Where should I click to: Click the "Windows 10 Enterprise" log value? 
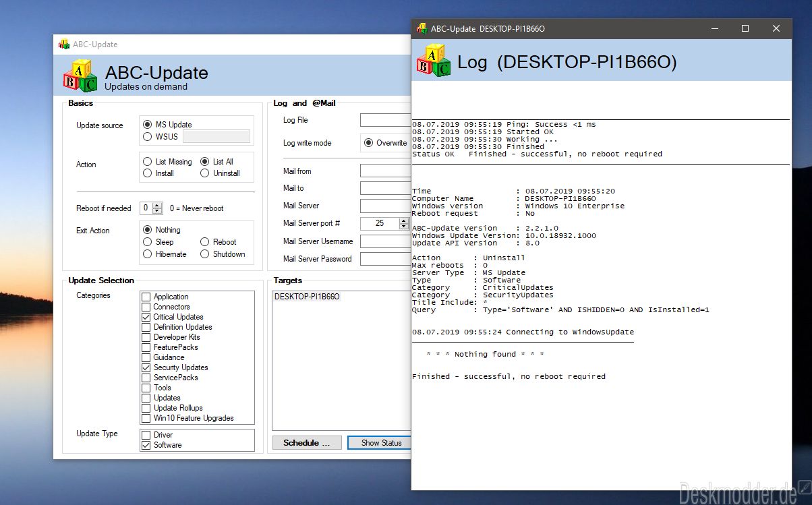coord(575,206)
